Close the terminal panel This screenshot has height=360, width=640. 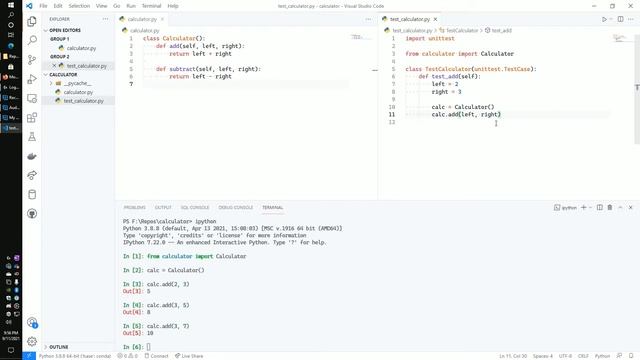pyautogui.click(x=631, y=207)
